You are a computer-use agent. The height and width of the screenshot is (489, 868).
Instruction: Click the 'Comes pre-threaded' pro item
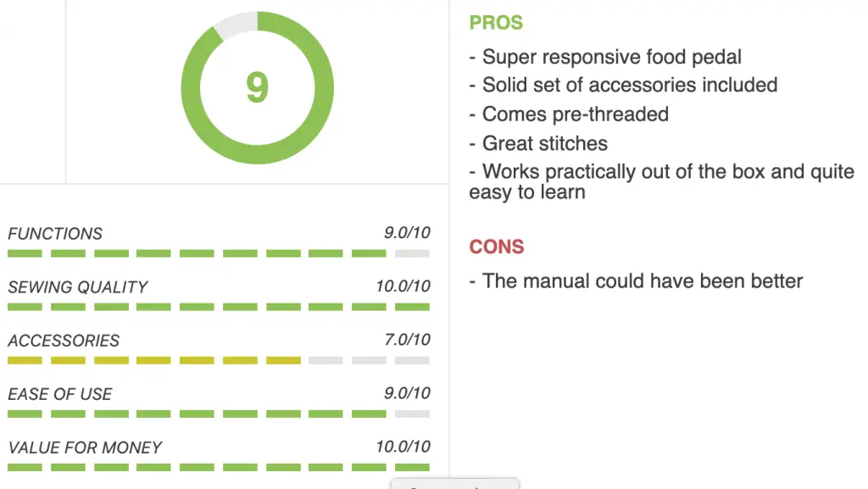pos(569,114)
